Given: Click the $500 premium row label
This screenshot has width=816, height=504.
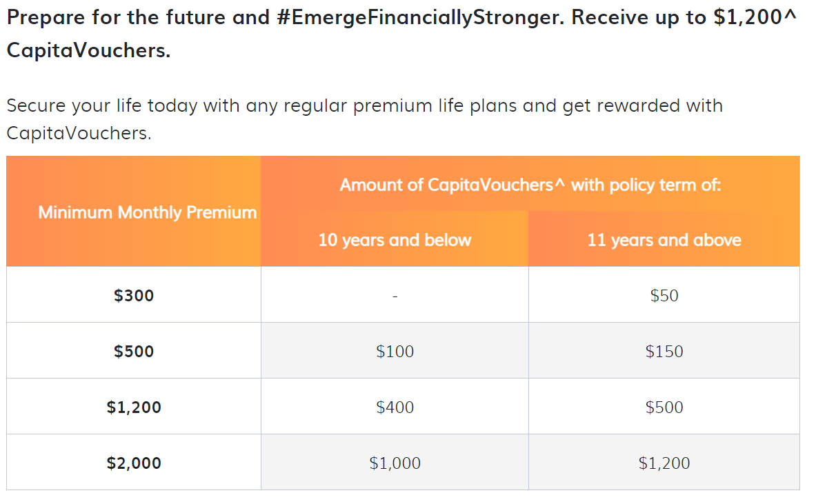Looking at the screenshot, I should click(x=134, y=351).
